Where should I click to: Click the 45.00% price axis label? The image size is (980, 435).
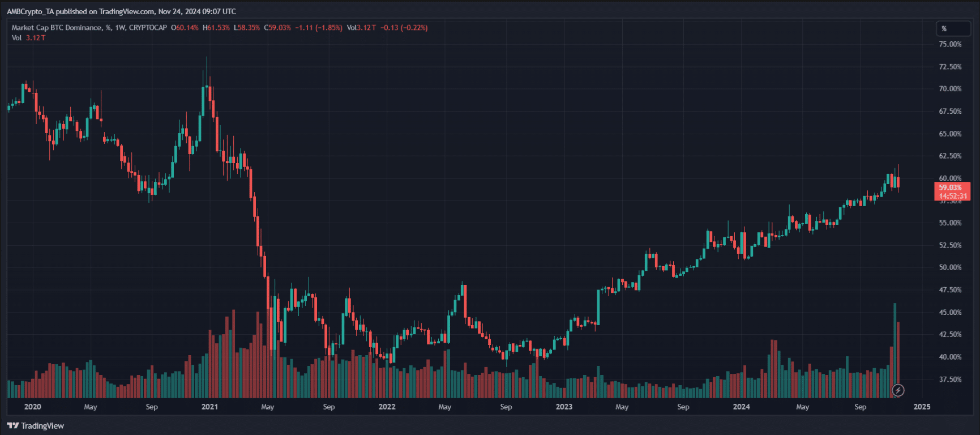click(950, 313)
